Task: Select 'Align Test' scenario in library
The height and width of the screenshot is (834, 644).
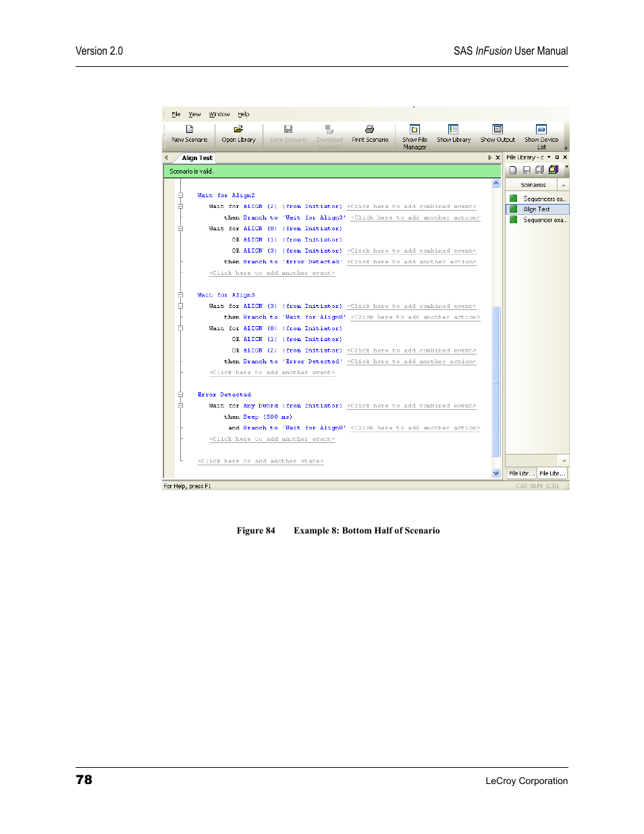Action: (537, 209)
